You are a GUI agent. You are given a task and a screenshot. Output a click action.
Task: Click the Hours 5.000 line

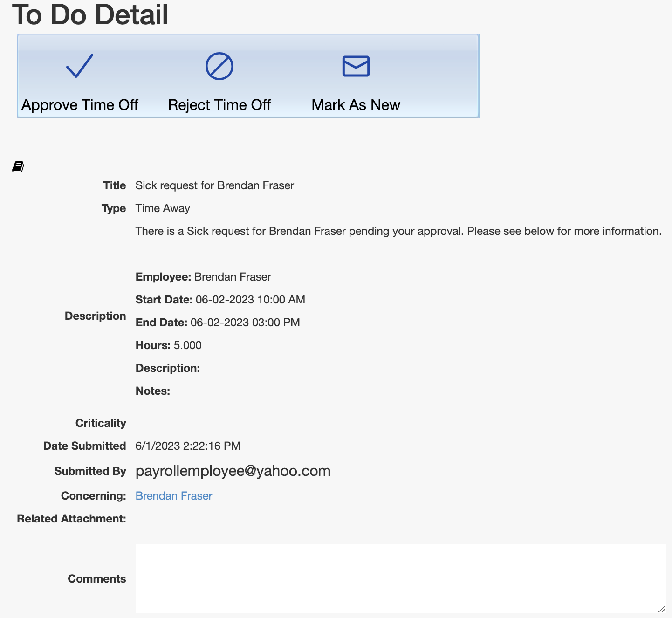168,345
